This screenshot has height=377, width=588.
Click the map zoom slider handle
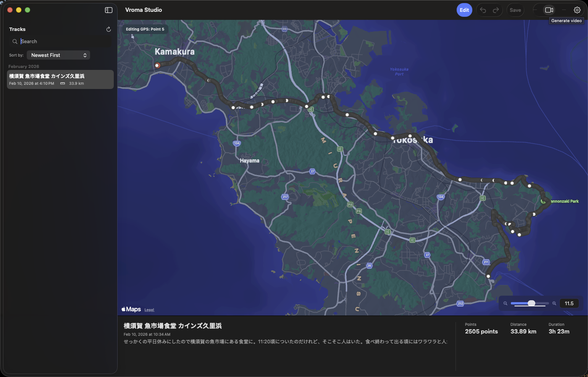pyautogui.click(x=531, y=303)
